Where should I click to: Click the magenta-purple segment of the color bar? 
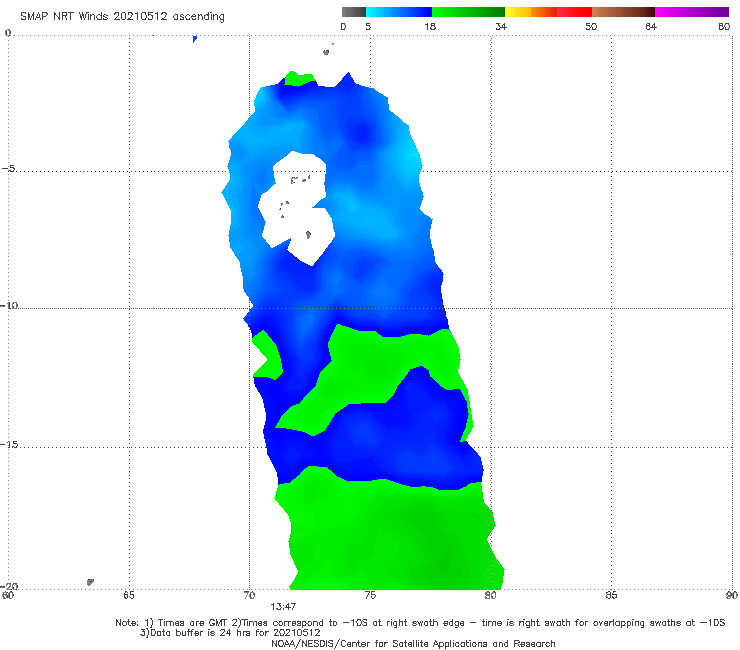692,12
